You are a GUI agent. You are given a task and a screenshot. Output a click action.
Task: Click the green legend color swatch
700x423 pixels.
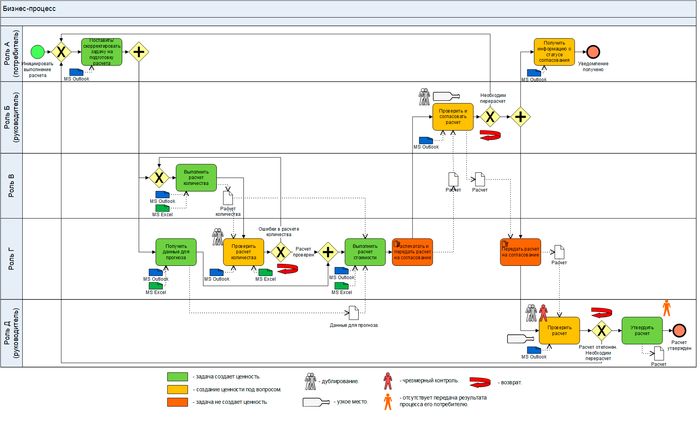pyautogui.click(x=178, y=376)
